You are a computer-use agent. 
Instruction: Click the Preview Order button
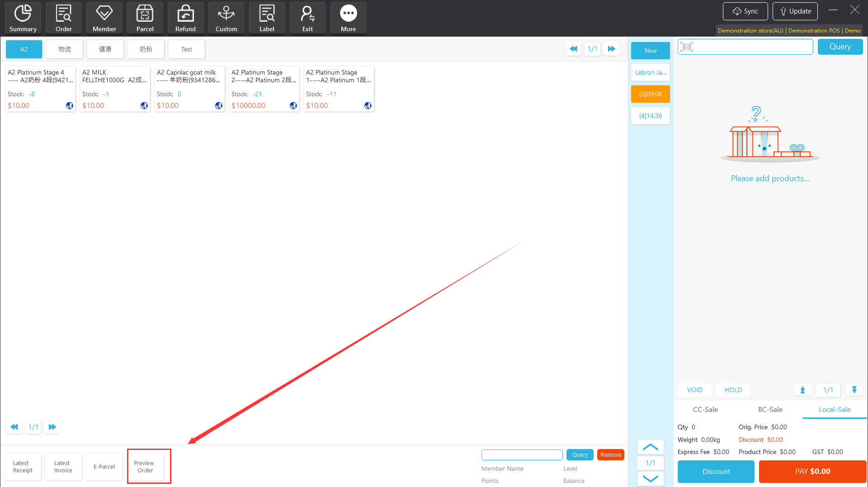[x=144, y=467]
